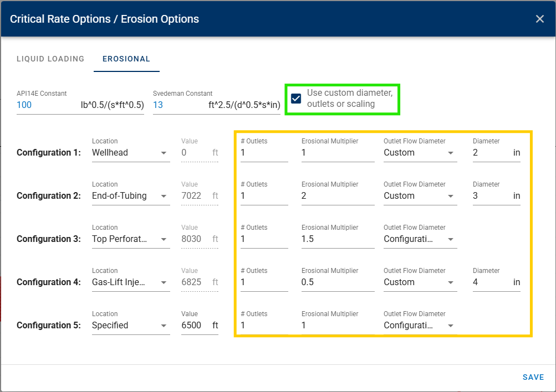Viewport: 556px width, 392px height.
Task: Change Configuration 5 Location from Specified
Action: coord(130,326)
